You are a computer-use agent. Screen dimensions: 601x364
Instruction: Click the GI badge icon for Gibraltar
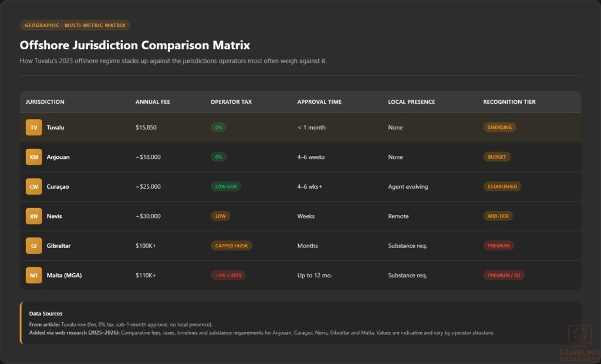point(33,246)
